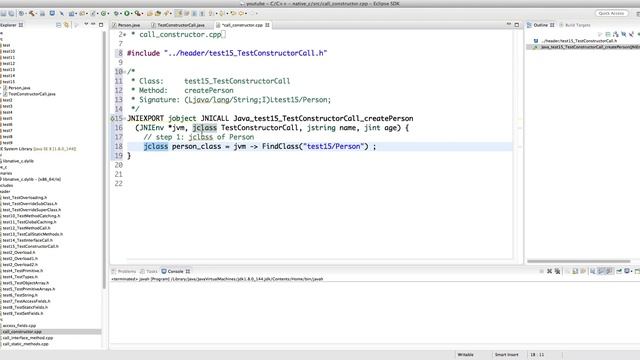640x360 pixels.
Task: Click the External Tools run icon
Action: pos(138,13)
